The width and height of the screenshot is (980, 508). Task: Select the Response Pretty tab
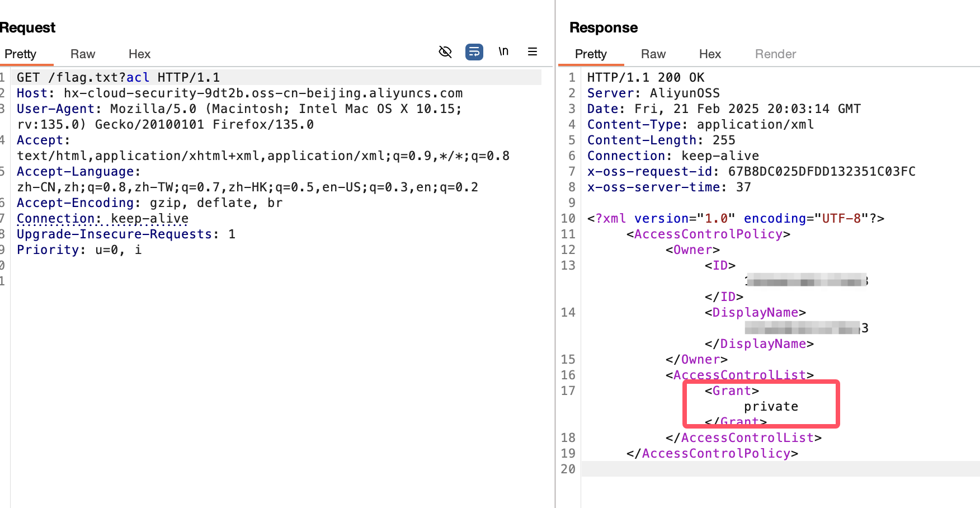point(591,54)
